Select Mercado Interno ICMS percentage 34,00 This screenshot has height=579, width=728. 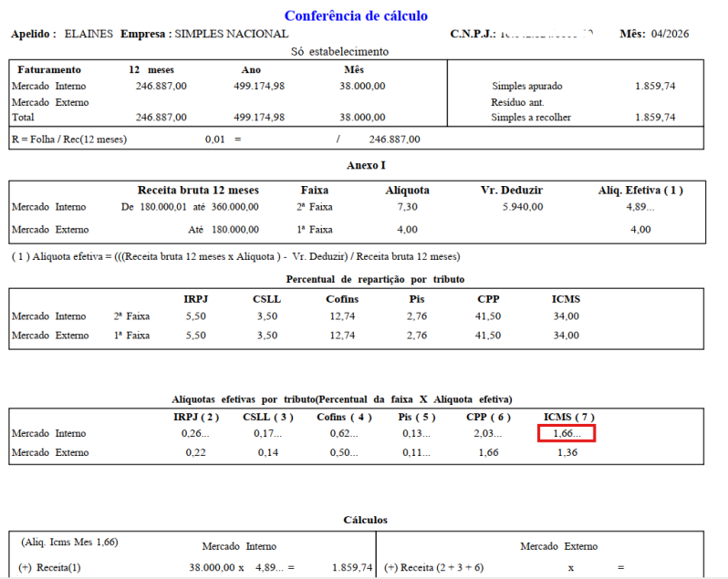coord(566,316)
